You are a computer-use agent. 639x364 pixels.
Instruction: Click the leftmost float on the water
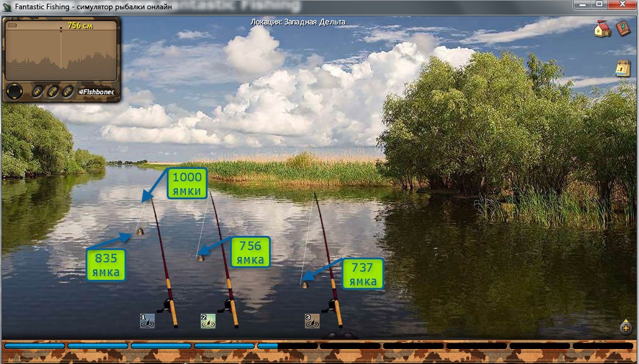(x=140, y=232)
